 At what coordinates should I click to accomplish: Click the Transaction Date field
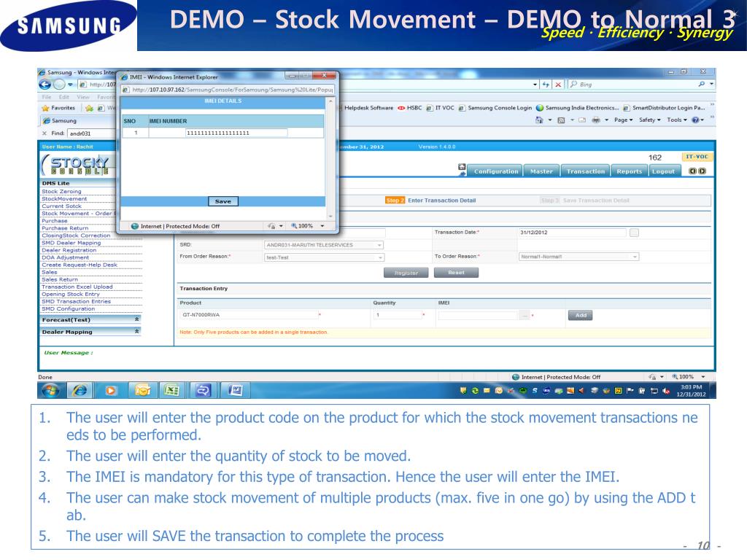(x=572, y=233)
